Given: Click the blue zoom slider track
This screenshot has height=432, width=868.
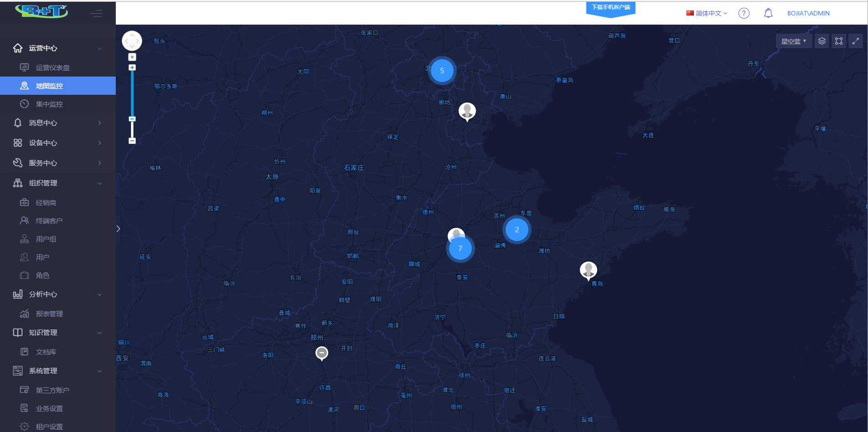Looking at the screenshot, I should pyautogui.click(x=132, y=93).
